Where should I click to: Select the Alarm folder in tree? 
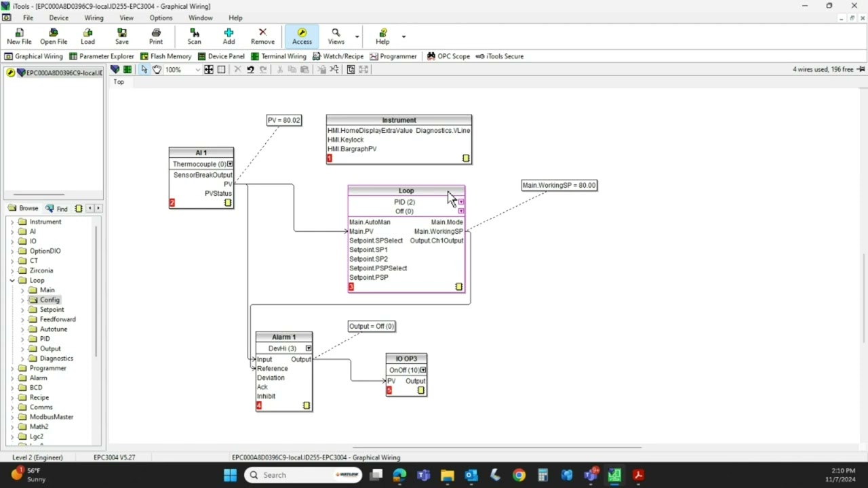tap(33, 378)
